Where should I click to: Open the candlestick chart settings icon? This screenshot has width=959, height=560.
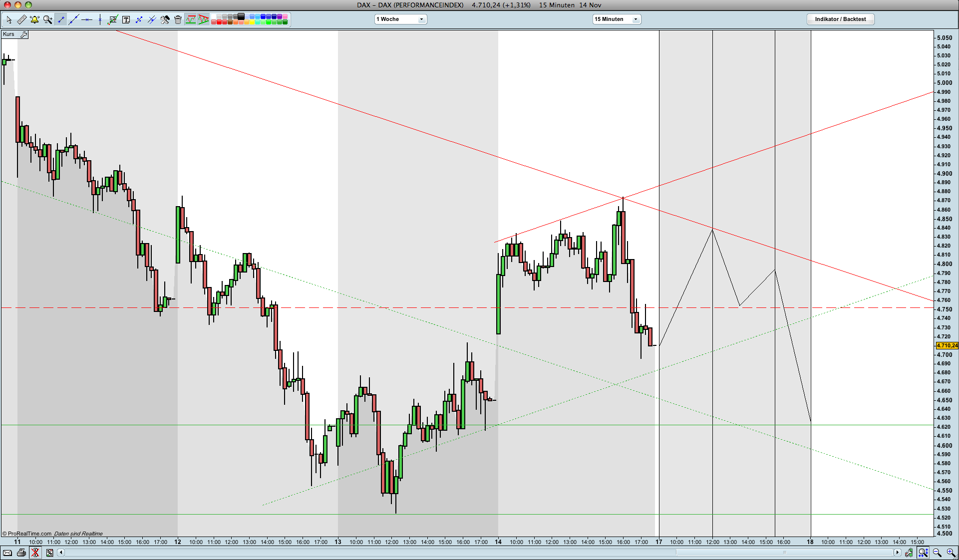point(909,553)
